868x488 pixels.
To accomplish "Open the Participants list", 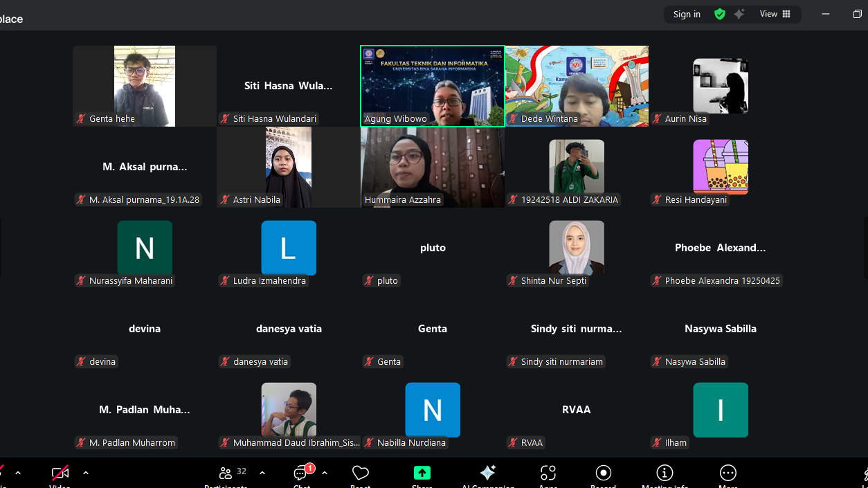I will point(226,473).
